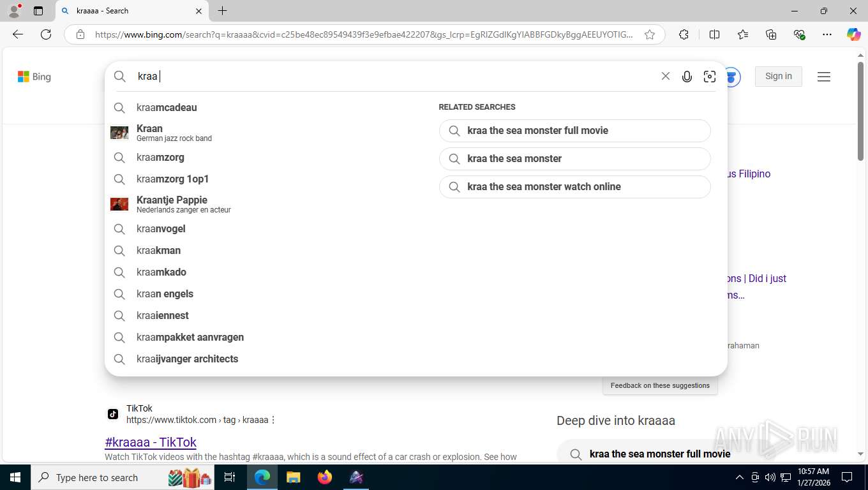
Task: Open the browser profile icon
Action: (x=13, y=11)
